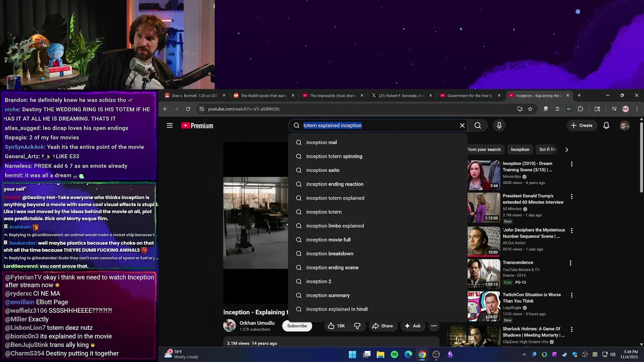Viewport: 644px width, 362px height.
Task: Select suggestion inception 2
Action: click(378, 282)
